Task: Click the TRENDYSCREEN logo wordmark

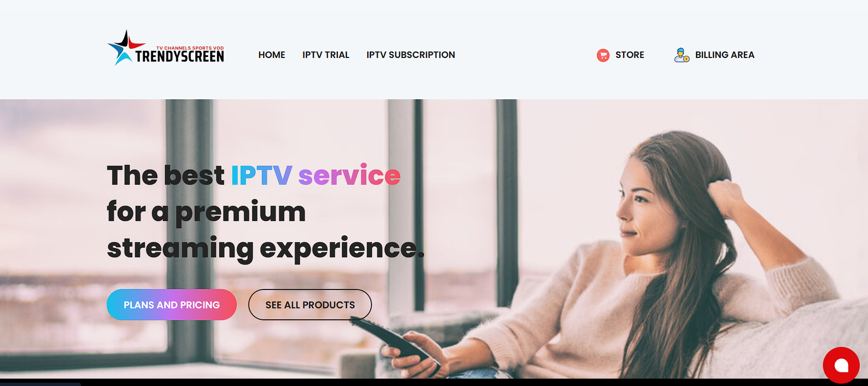Action: click(x=180, y=56)
